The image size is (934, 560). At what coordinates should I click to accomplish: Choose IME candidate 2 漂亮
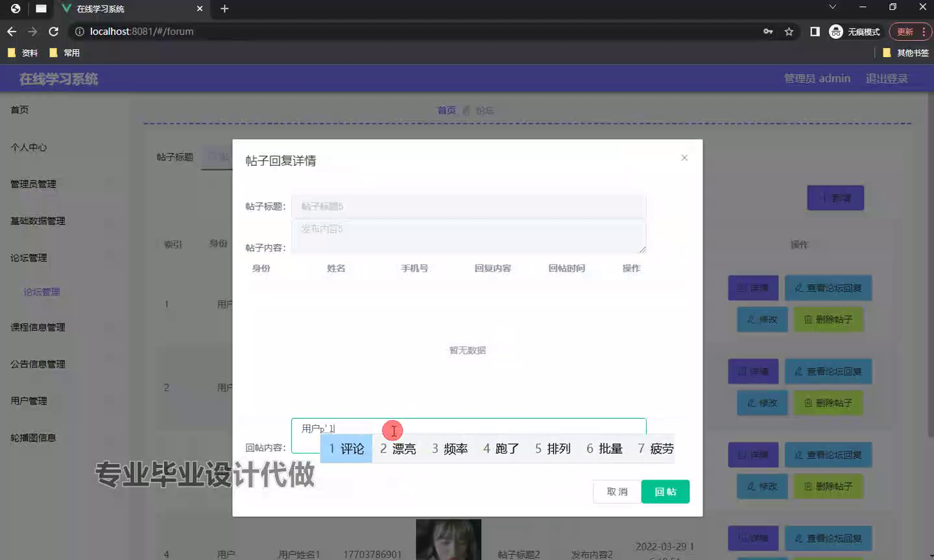click(x=398, y=449)
